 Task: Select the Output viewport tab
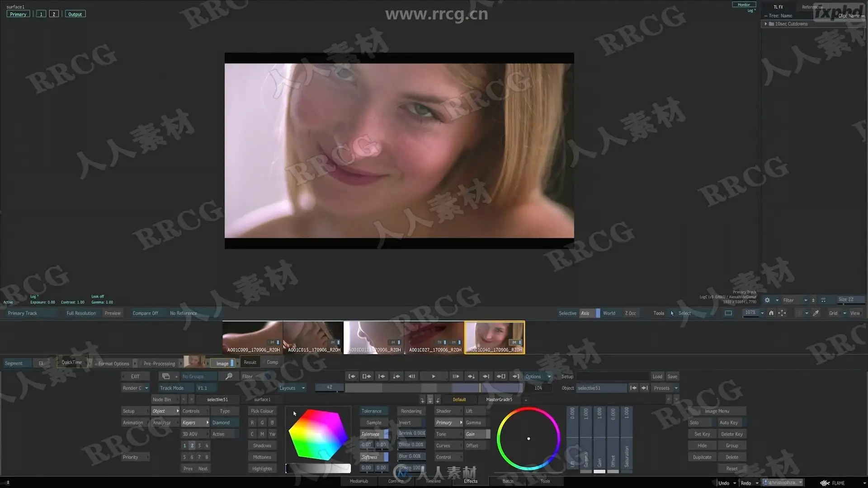click(75, 14)
